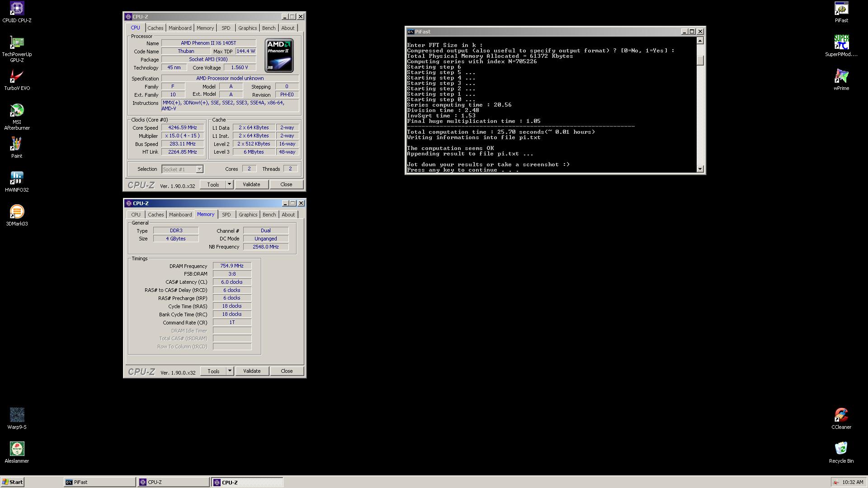Viewport: 868px width, 488px height.
Task: Switch to CPU tab in bottom CPU-Z
Action: click(136, 215)
